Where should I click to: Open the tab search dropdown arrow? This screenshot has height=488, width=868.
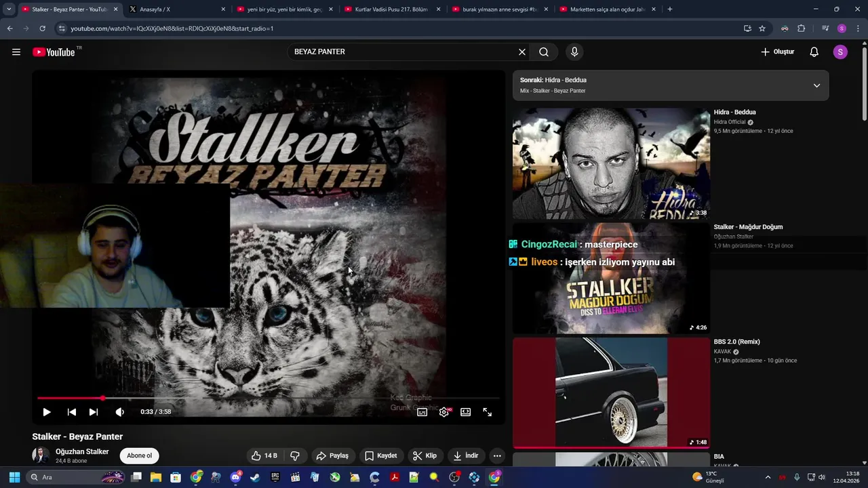(9, 9)
